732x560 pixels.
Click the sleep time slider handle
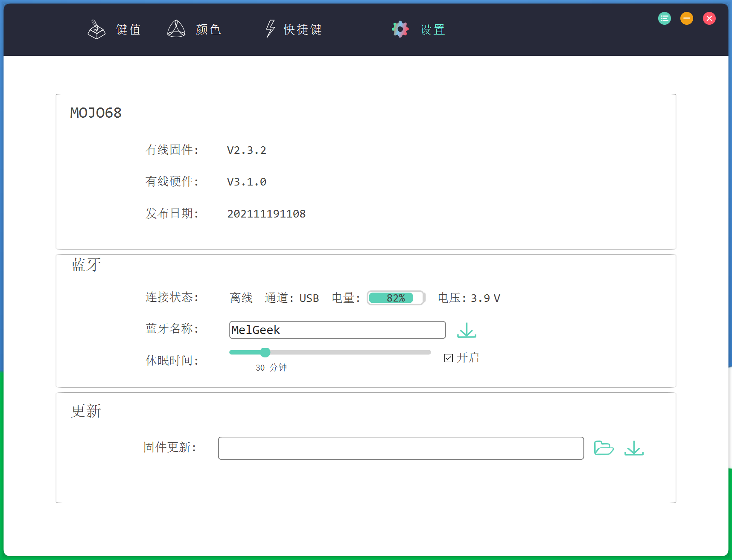(265, 352)
